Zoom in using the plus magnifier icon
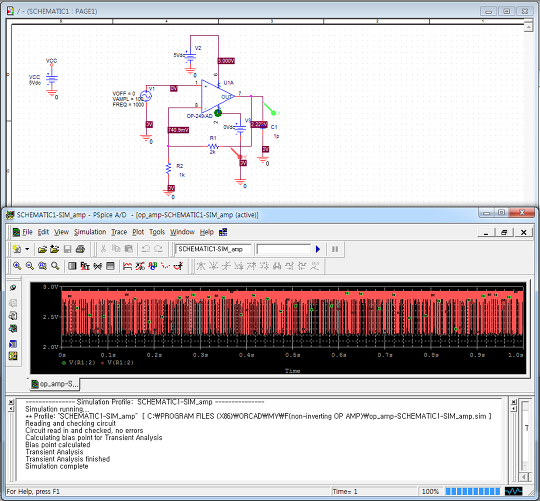The width and height of the screenshot is (540, 501). pyautogui.click(x=17, y=266)
